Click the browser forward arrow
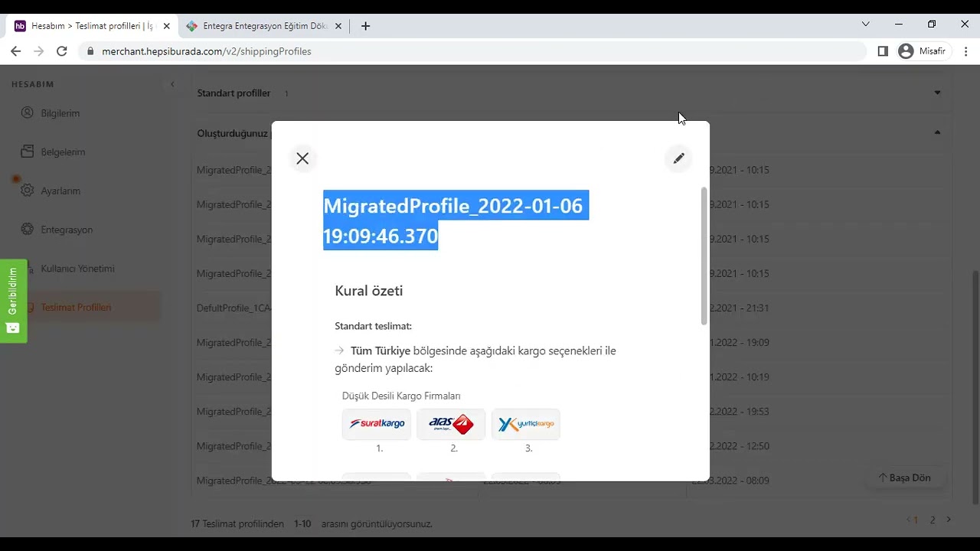The image size is (980, 551). point(39,51)
